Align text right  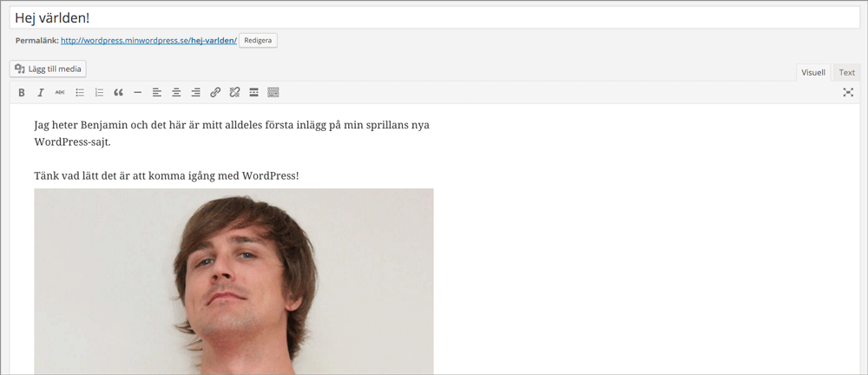point(195,93)
